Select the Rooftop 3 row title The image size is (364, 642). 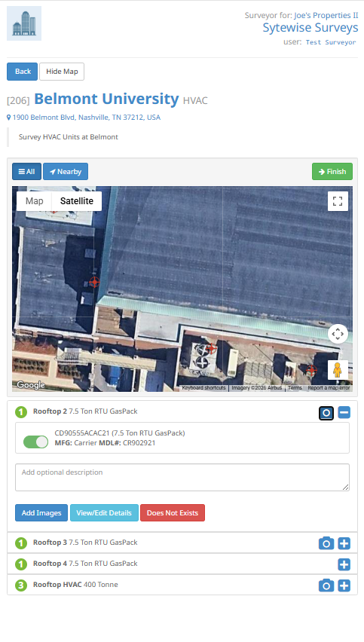85,542
